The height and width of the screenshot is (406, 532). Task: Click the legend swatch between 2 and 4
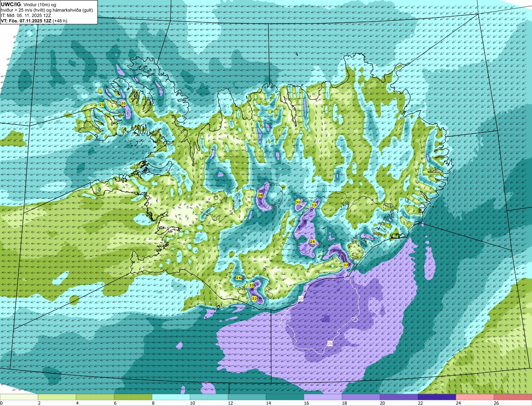57,397
